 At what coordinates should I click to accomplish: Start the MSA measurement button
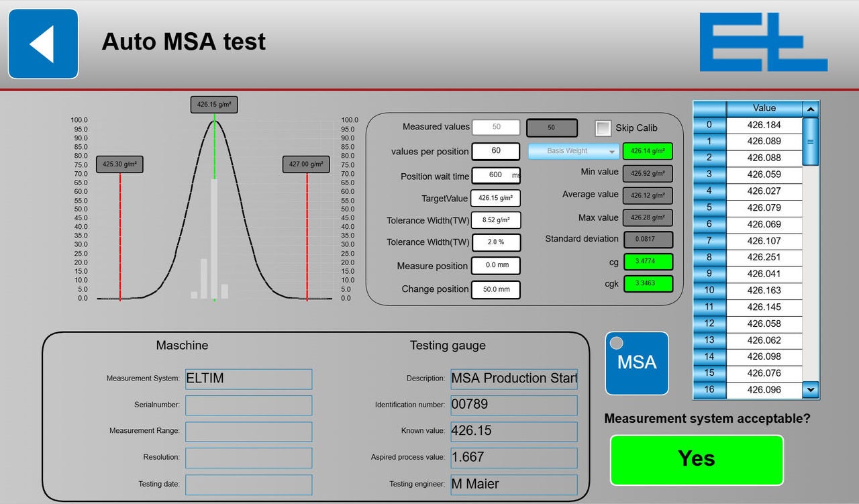(x=637, y=363)
